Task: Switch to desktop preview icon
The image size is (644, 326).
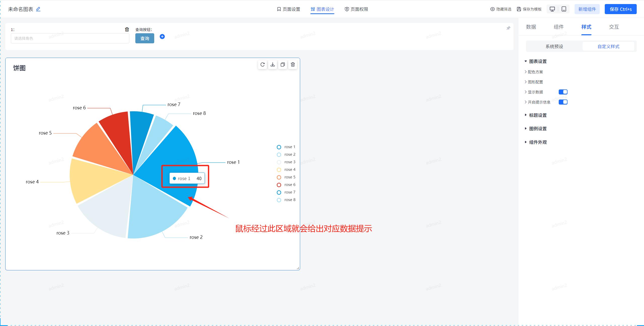Action: [x=552, y=9]
